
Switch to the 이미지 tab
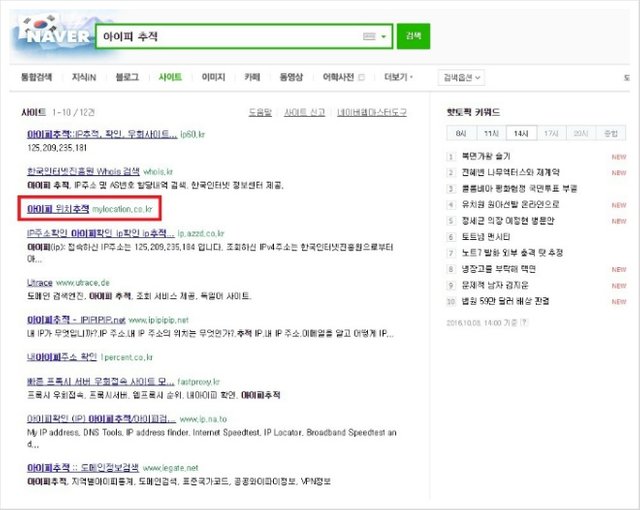pos(213,77)
